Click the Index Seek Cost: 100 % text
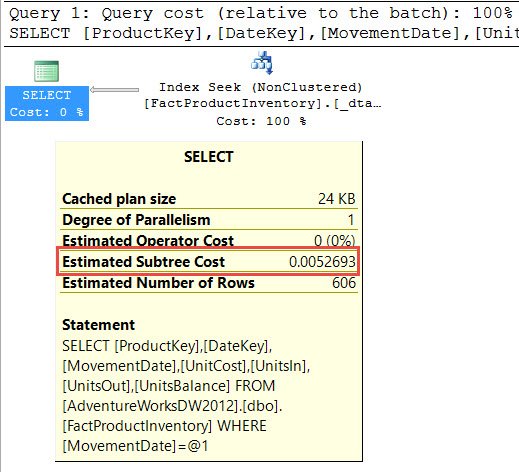This screenshot has width=519, height=472. [261, 121]
